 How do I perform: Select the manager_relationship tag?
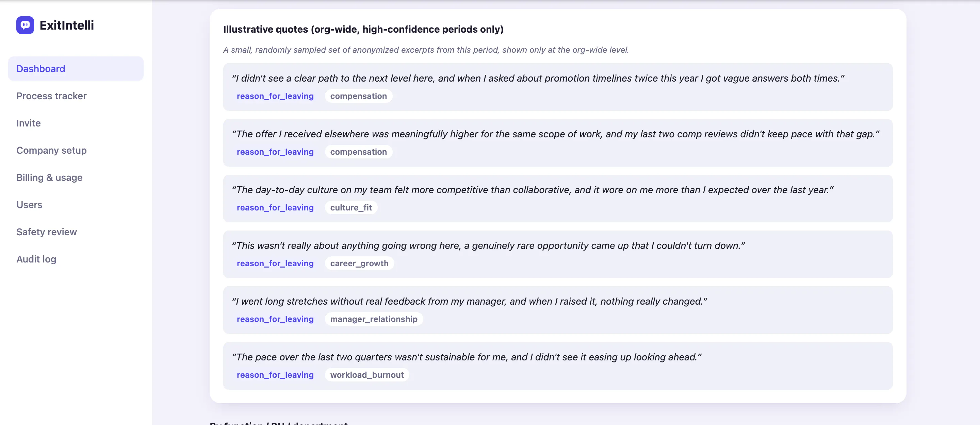tap(374, 319)
